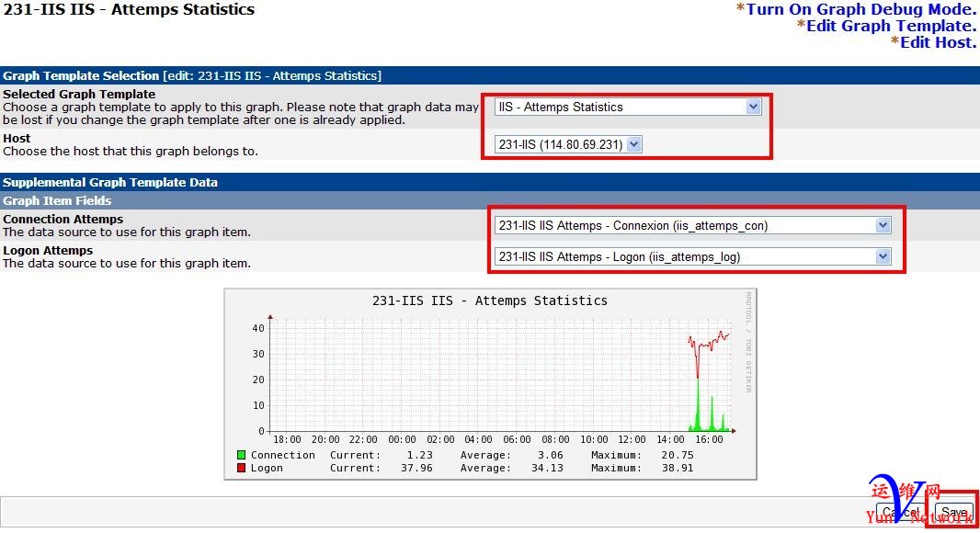The image size is (980, 533).
Task: Click the Connection Attemps field label
Action: click(63, 220)
